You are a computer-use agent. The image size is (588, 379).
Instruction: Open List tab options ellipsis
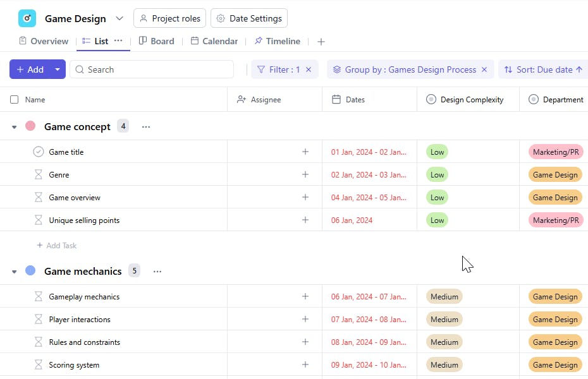[x=118, y=41]
